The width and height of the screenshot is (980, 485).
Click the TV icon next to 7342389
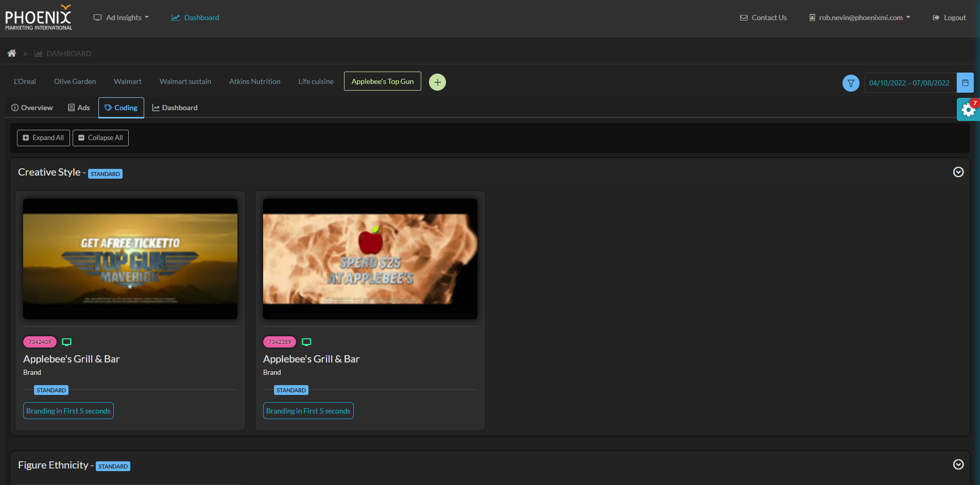pyautogui.click(x=306, y=342)
